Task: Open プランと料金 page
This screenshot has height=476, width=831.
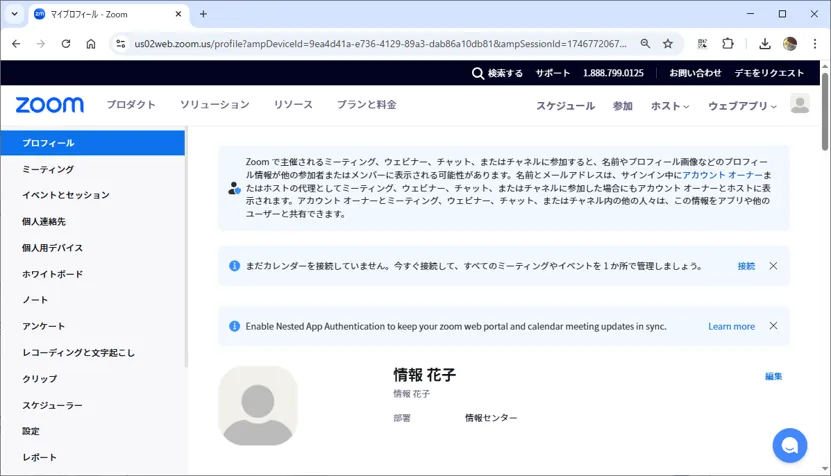Action: click(x=367, y=104)
